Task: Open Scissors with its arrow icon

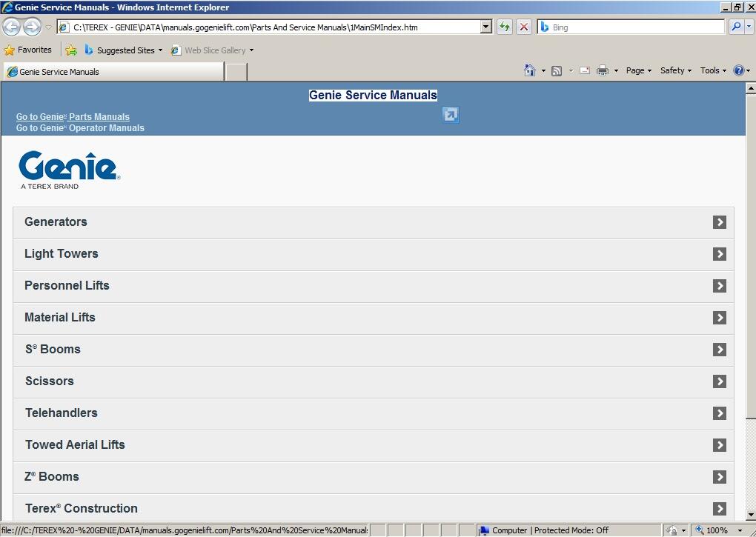Action: 720,381
